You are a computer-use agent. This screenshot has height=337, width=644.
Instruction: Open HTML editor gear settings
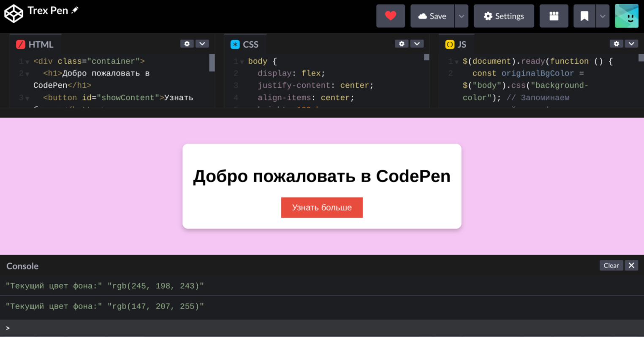187,44
